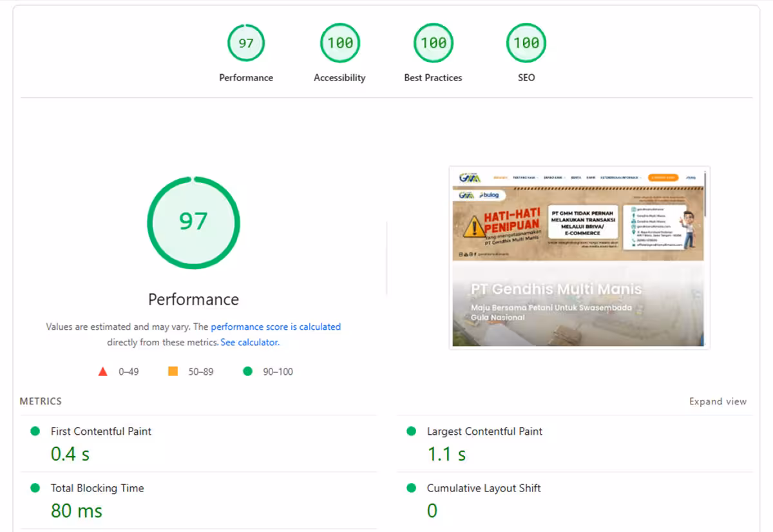Image resolution: width=773 pixels, height=532 pixels.
Task: Select the Best Practices score gauge
Action: (433, 43)
